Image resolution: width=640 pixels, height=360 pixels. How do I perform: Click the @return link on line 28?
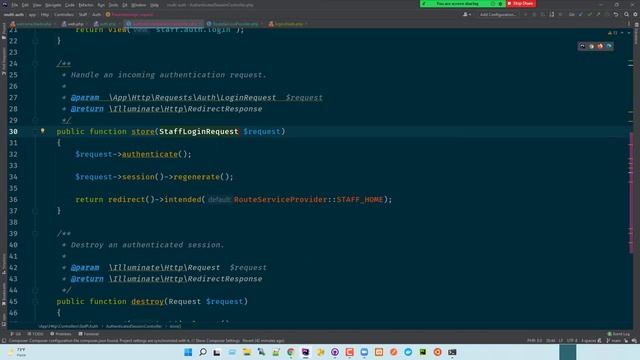point(87,109)
